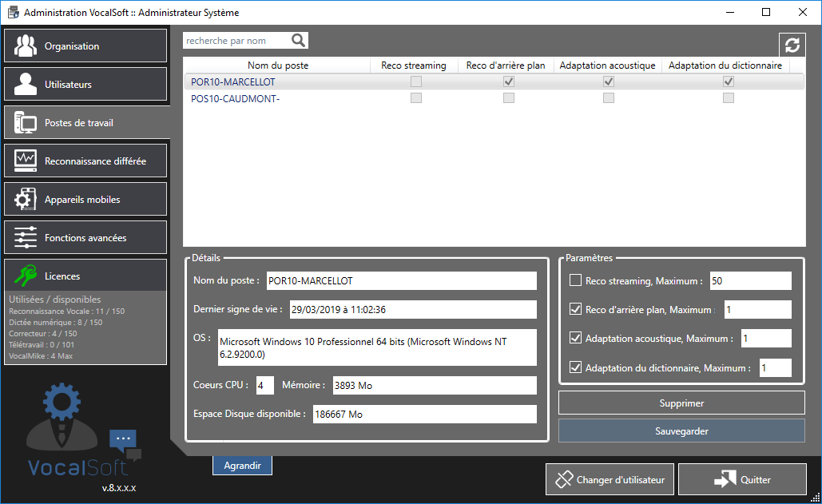Sort by Adaptation du dictionnaire column header
This screenshot has height=504, width=822.
click(x=725, y=65)
